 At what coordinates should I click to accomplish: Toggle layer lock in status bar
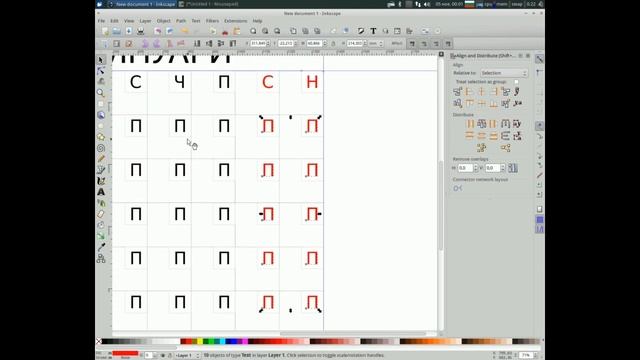pos(170,356)
